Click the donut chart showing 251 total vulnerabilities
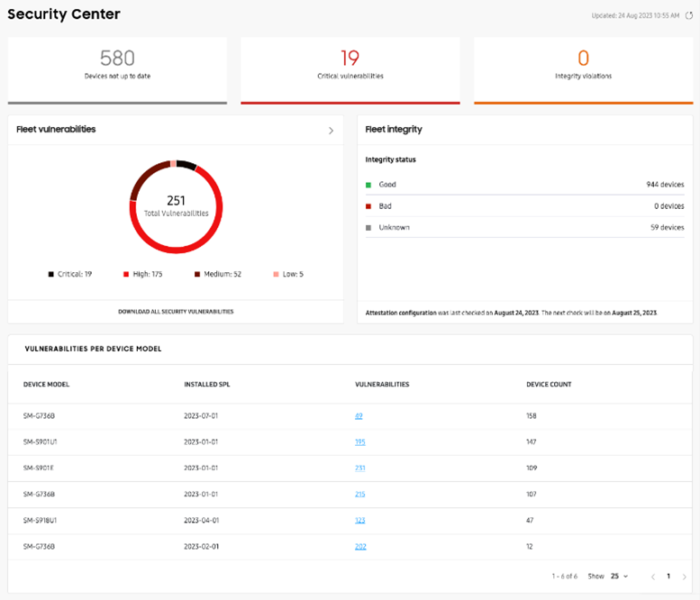The width and height of the screenshot is (700, 600). [176, 206]
